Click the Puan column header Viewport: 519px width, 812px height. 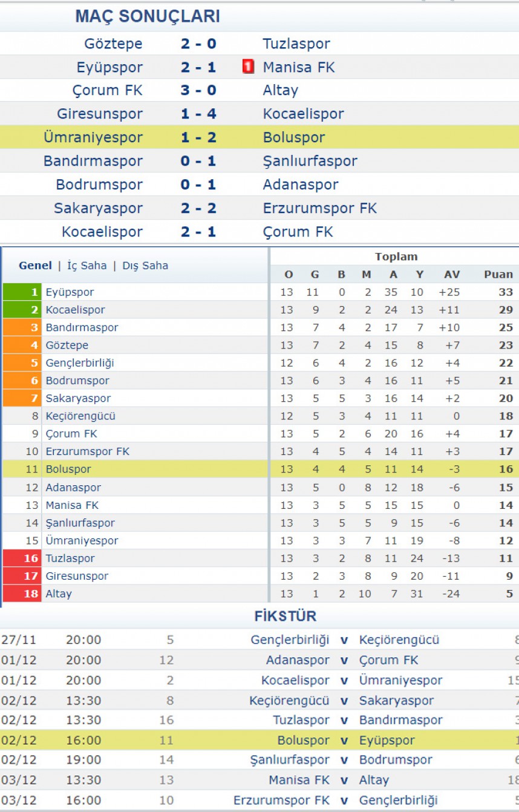(498, 275)
